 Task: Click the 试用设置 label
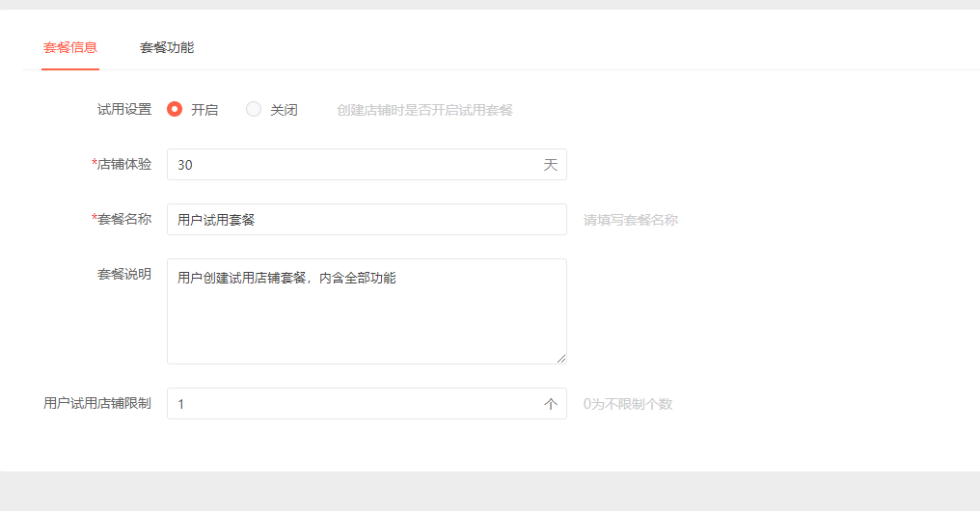[x=124, y=109]
